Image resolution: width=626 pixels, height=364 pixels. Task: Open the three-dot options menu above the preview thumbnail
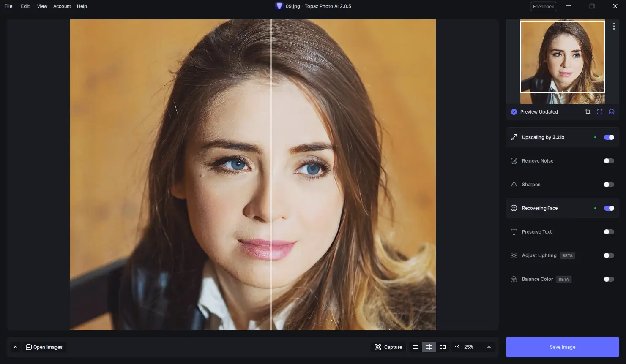[x=614, y=26]
